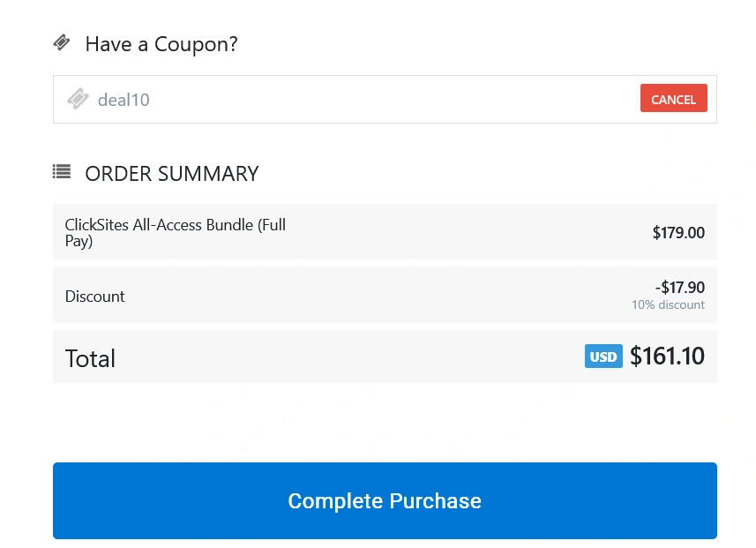The height and width of the screenshot is (548, 756).
Task: Click the Discount row label
Action: 94,296
